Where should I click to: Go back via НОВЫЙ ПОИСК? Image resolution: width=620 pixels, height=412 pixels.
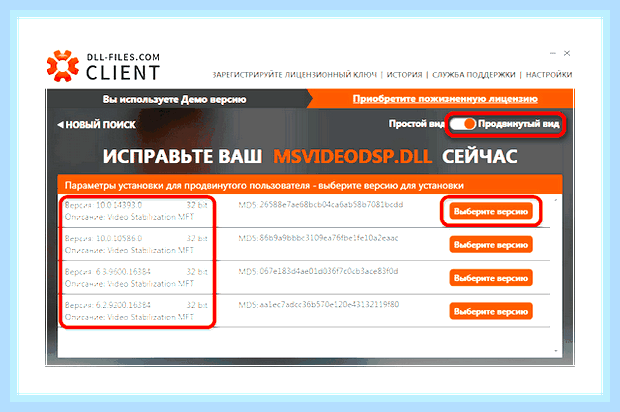coord(96,125)
